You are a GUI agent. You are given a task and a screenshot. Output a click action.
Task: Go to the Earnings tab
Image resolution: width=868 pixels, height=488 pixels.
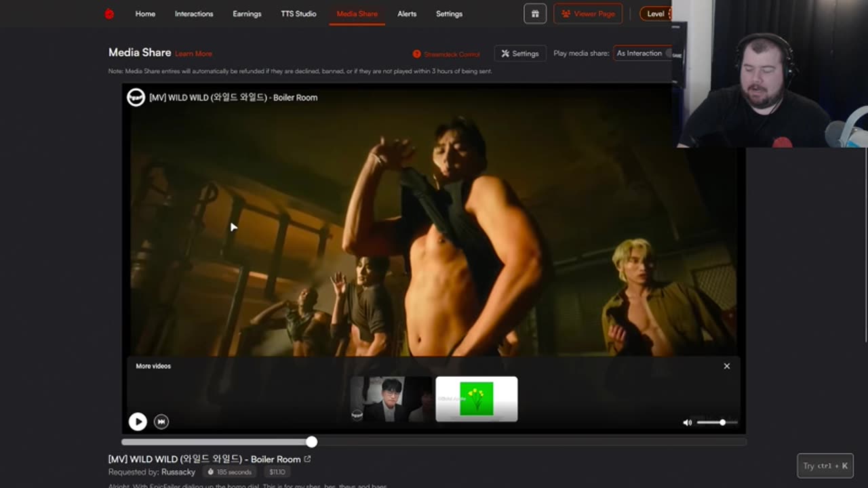tap(247, 14)
